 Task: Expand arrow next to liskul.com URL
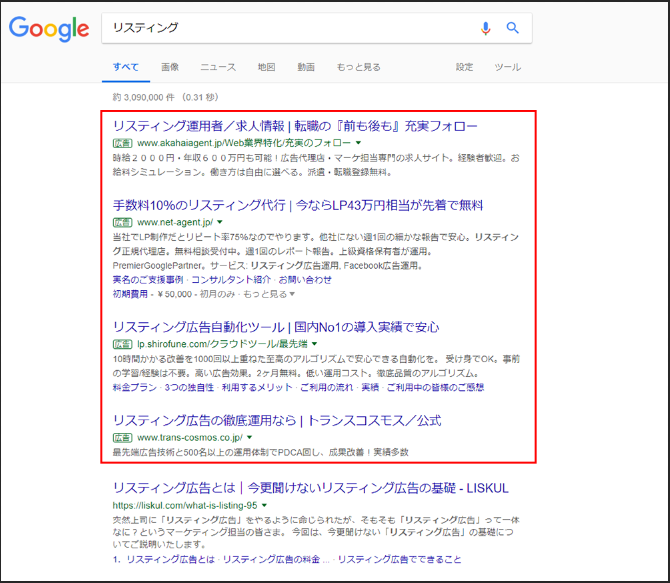point(264,506)
